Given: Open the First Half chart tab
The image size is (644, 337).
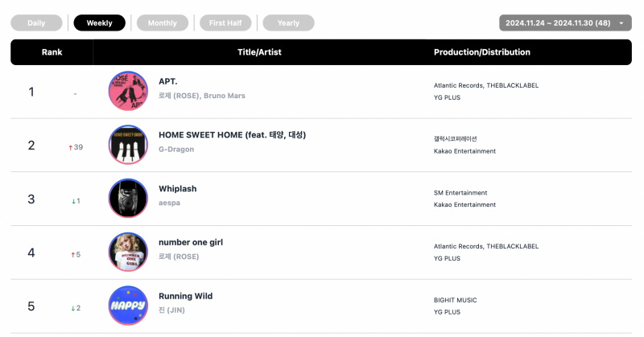Looking at the screenshot, I should [x=225, y=23].
